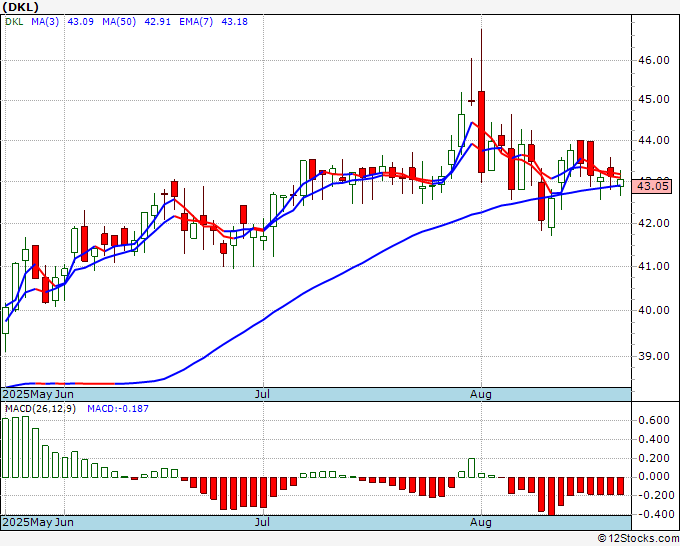Viewport: 680px width, 546px height.
Task: Click the first tall green MACD bar
Action: pyautogui.click(x=6, y=448)
